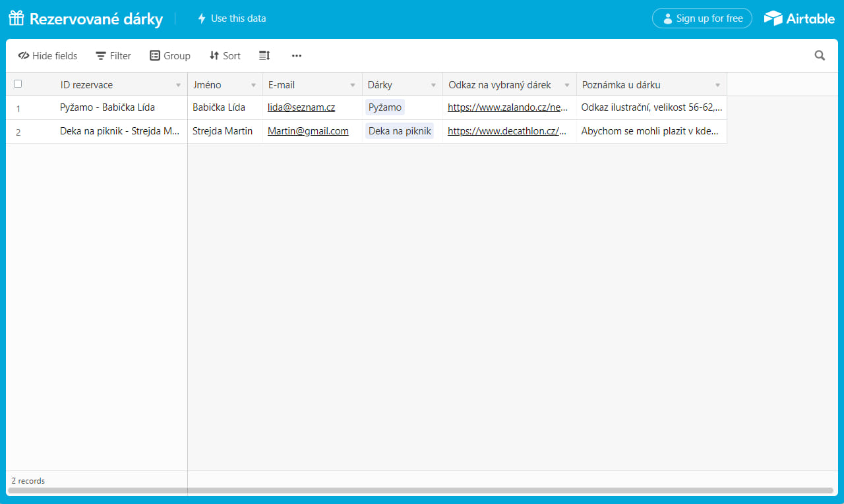Open the Filter tool

(113, 56)
